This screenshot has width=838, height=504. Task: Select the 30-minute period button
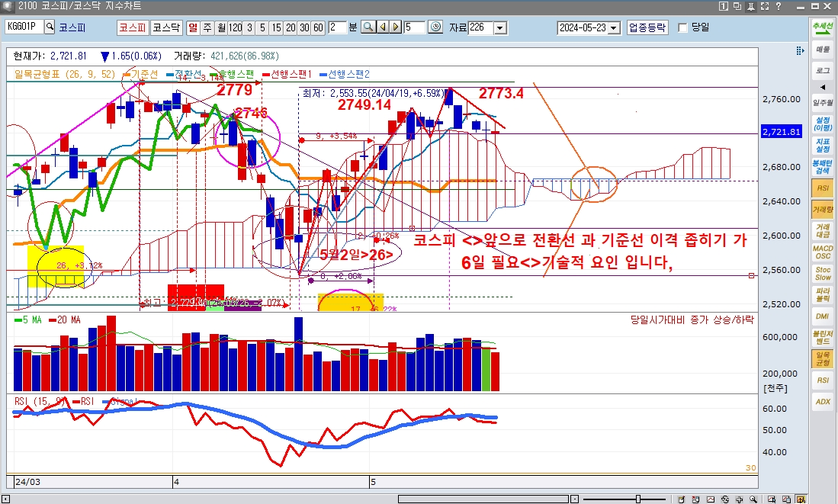pos(304,27)
